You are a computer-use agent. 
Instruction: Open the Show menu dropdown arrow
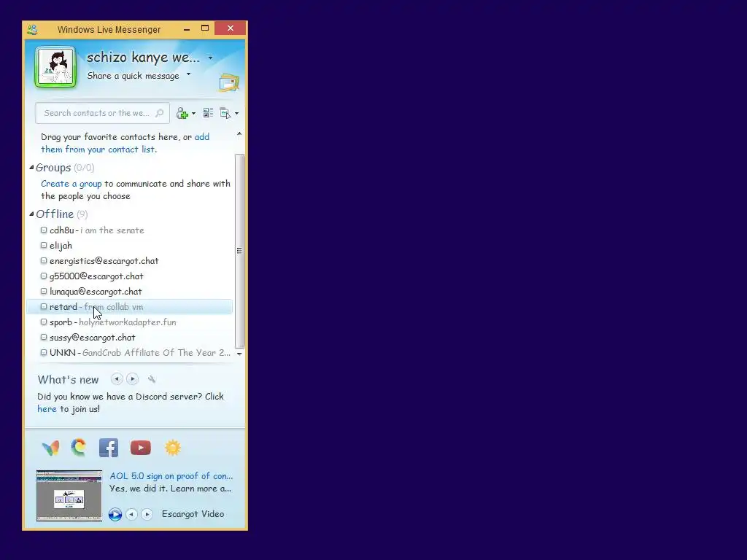pos(237,114)
